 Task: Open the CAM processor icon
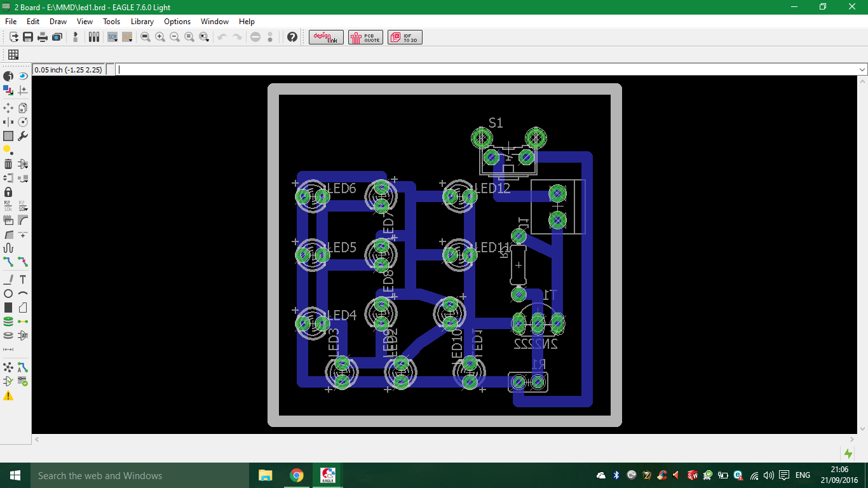click(57, 37)
